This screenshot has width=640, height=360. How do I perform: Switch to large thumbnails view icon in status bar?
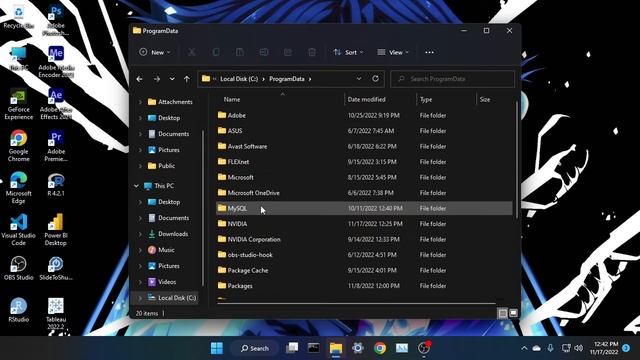513,313
